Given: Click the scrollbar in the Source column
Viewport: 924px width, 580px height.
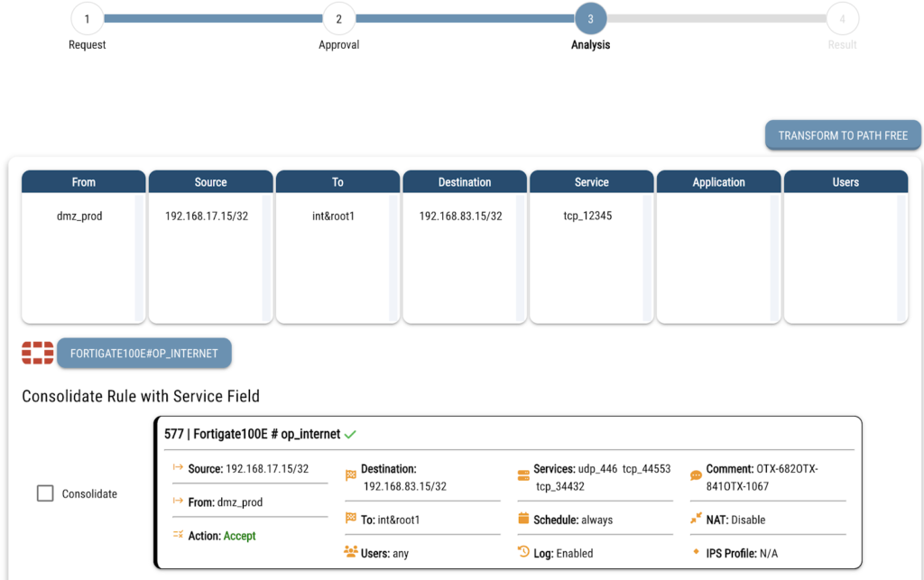Looking at the screenshot, I should (x=267, y=257).
